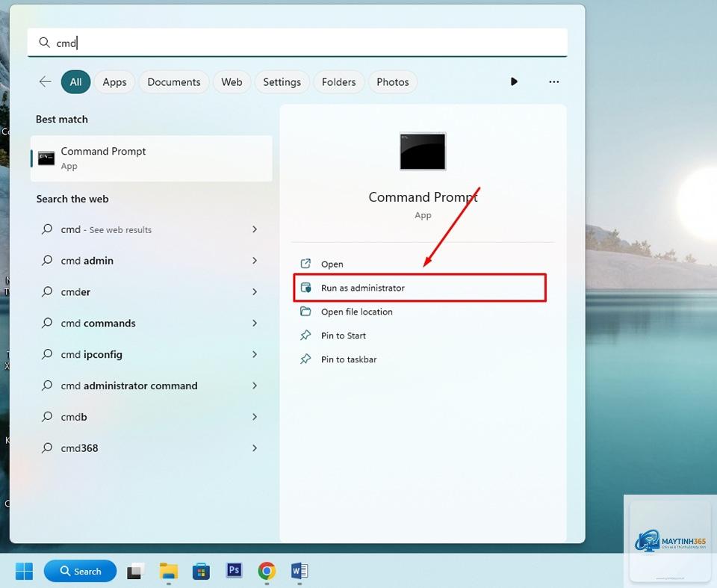Click the large Command Prompt preview icon
The height and width of the screenshot is (588, 717).
pos(423,152)
